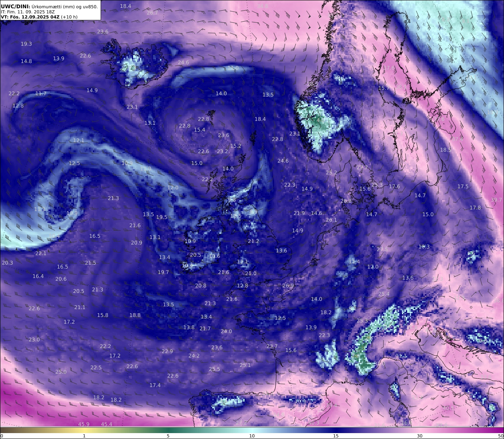The width and height of the screenshot is (504, 439).
Task: Click the 21.2 value label
Action: (x=254, y=241)
